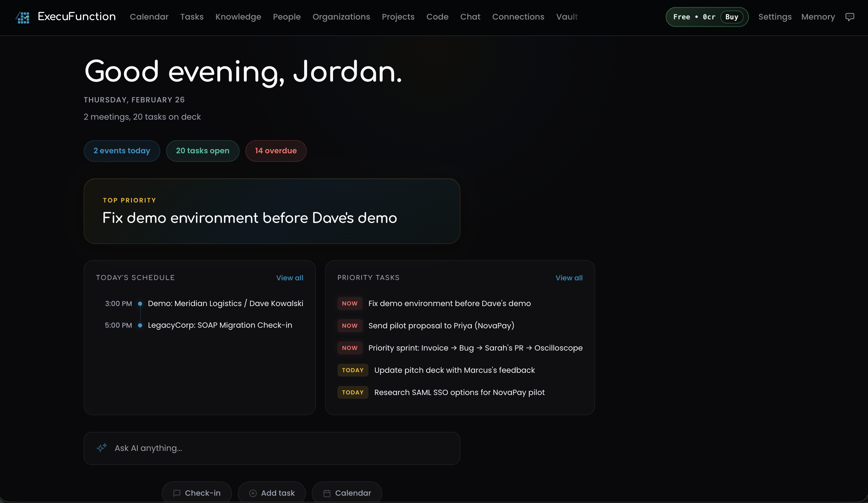
Task: Click the ExecuFunction logo icon
Action: pyautogui.click(x=22, y=17)
